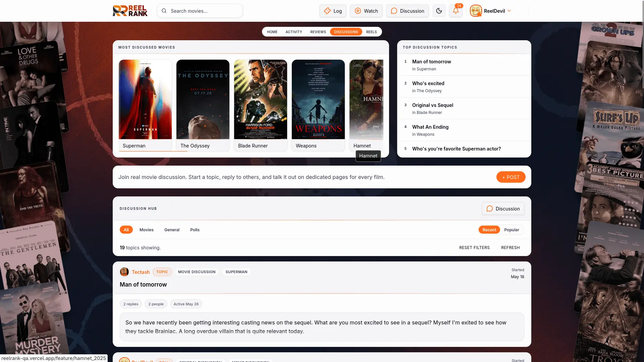Screen dimensions: 644x362
Task: Click the Log button in header
Action: click(333, 11)
